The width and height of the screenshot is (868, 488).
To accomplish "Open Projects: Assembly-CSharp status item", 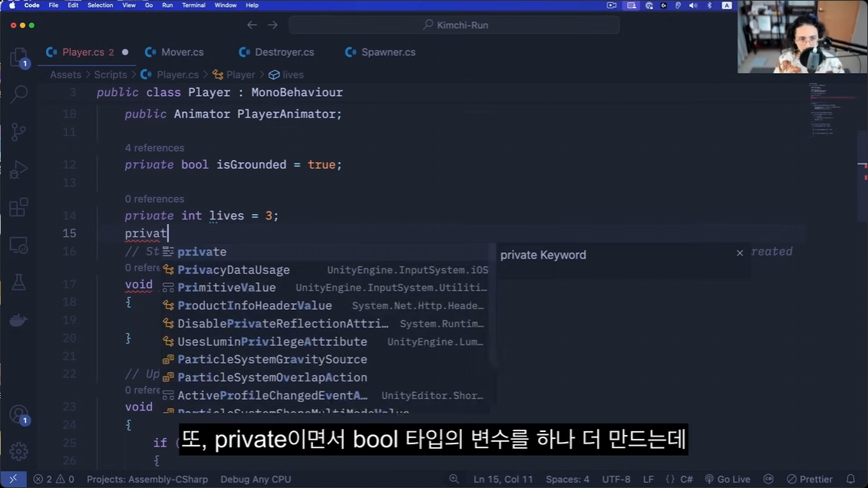I will 147,479.
